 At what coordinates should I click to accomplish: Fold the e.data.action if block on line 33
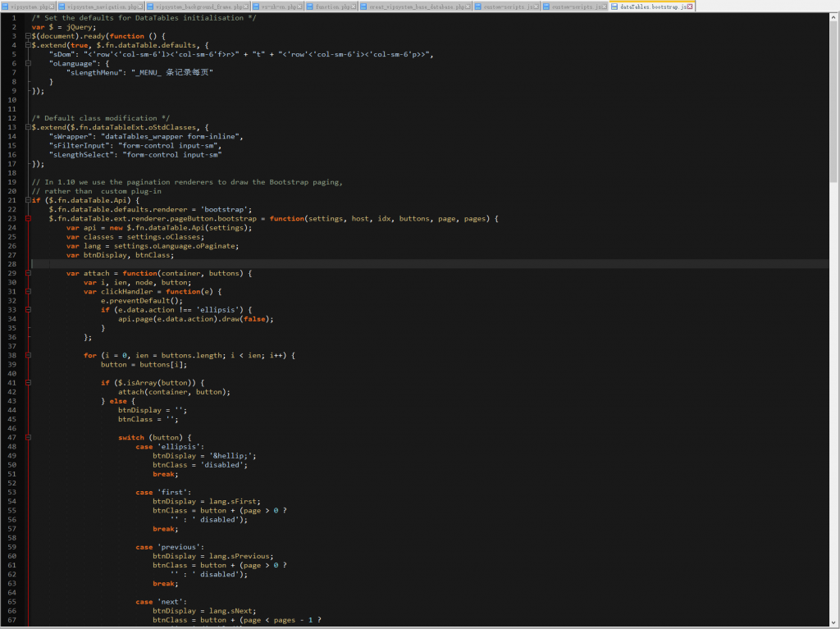click(x=28, y=310)
